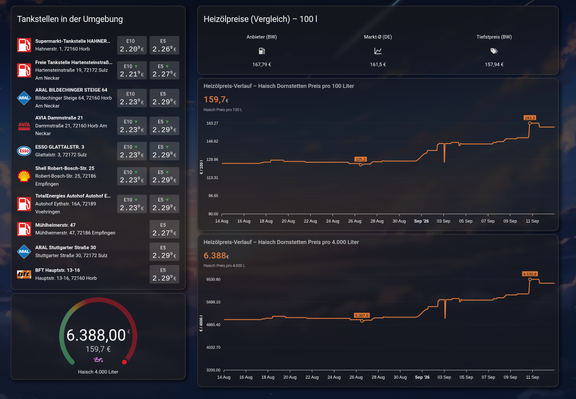Screen dimensions: 576x399
Task: Open E10 price tile for HAHNER station
Action: tap(132, 45)
